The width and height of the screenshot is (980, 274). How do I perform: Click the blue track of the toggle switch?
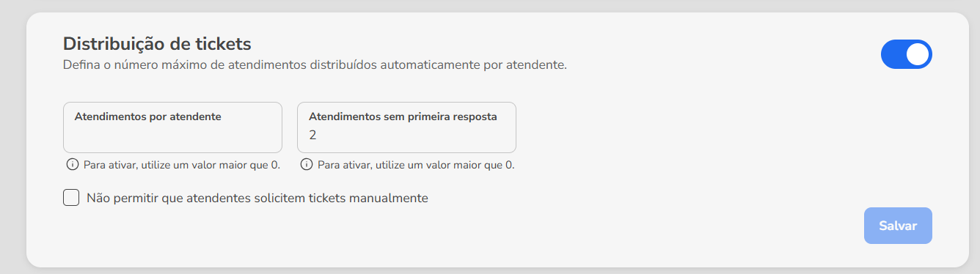point(893,54)
